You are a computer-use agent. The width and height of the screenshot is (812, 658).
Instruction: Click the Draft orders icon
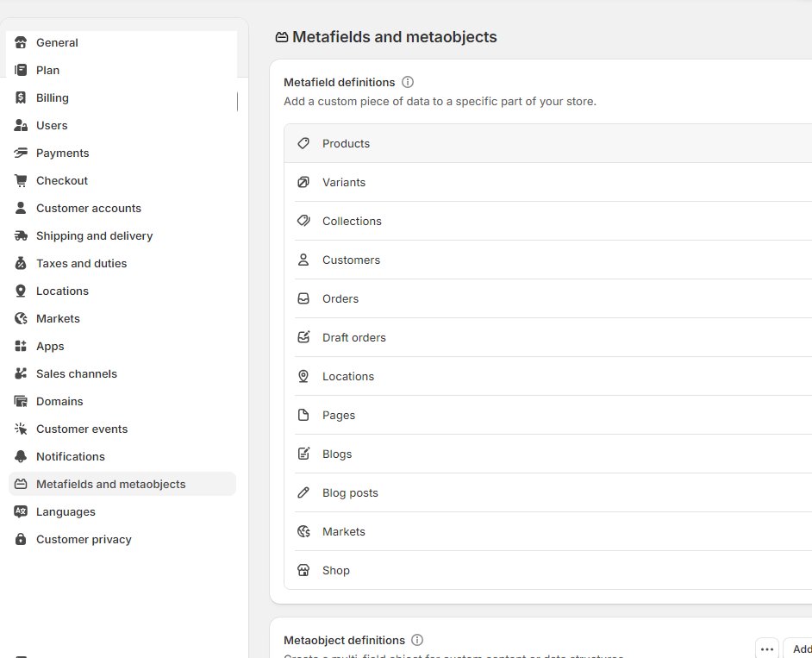pyautogui.click(x=303, y=338)
